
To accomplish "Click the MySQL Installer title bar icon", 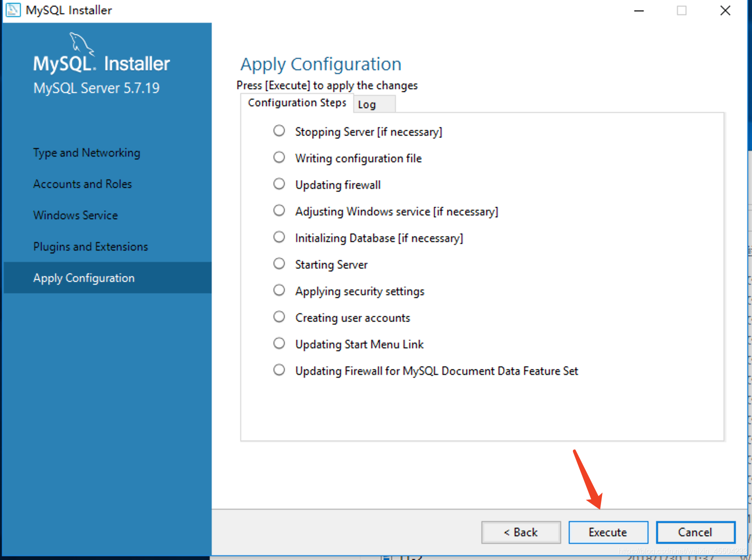I will coord(13,10).
